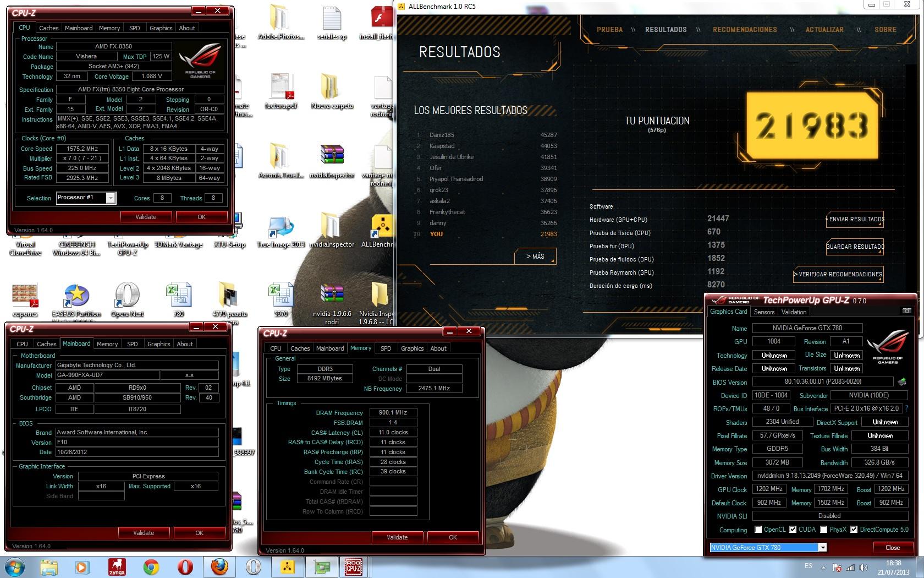This screenshot has height=578, width=924.
Task: Open the Graphics tab in the Mainboard window of CPU-Z
Action: [159, 344]
